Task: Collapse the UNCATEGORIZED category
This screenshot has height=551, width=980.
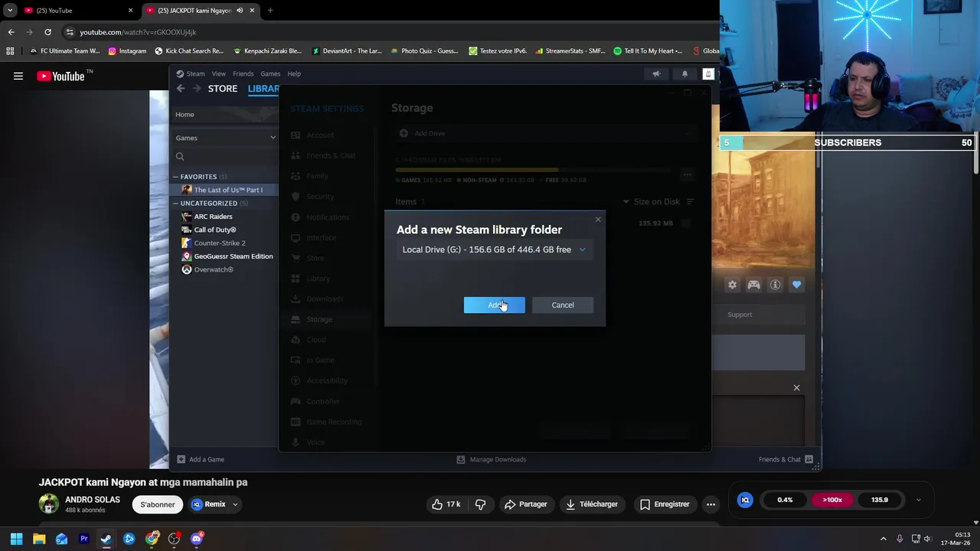Action: tap(175, 204)
